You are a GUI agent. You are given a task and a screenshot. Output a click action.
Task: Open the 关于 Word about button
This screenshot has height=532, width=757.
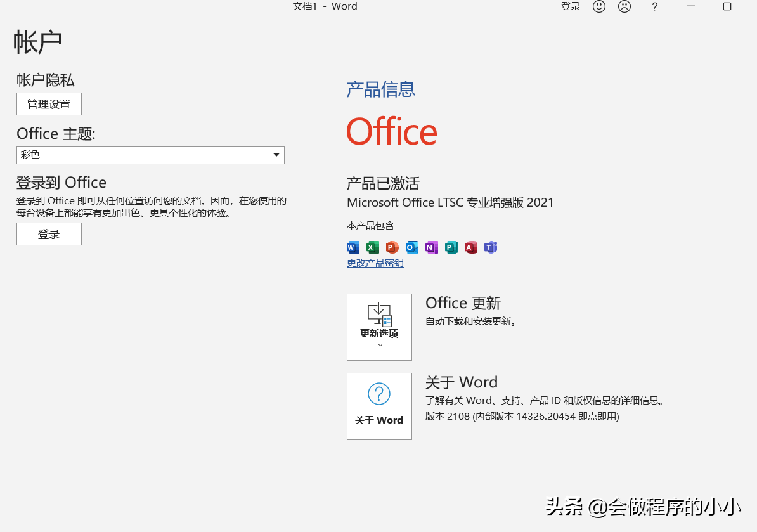[x=380, y=406]
